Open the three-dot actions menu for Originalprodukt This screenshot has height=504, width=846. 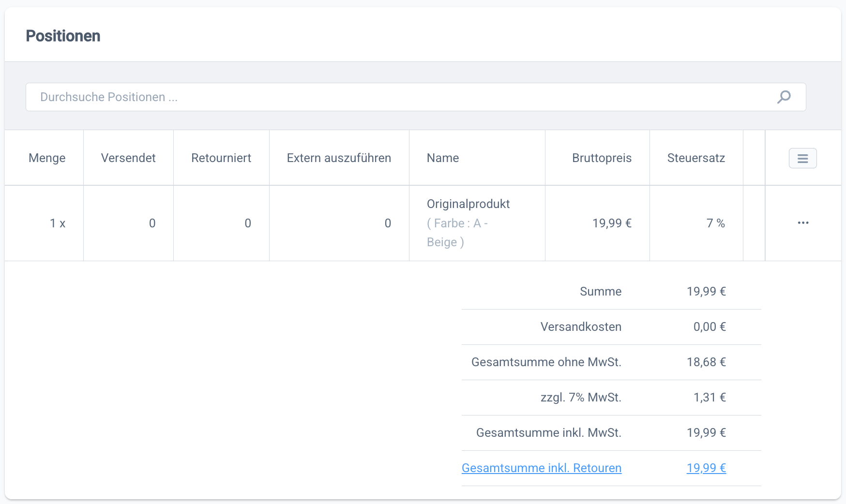click(803, 223)
